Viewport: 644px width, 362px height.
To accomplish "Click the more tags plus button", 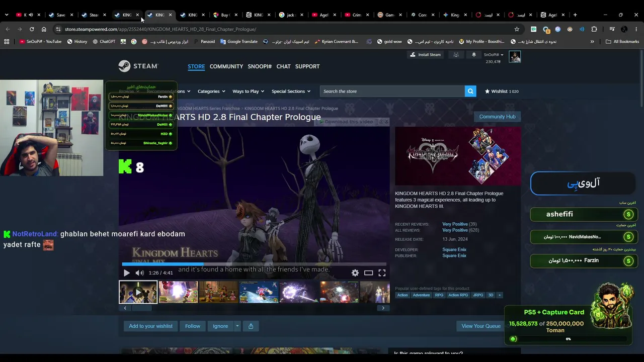I will click(x=500, y=295).
